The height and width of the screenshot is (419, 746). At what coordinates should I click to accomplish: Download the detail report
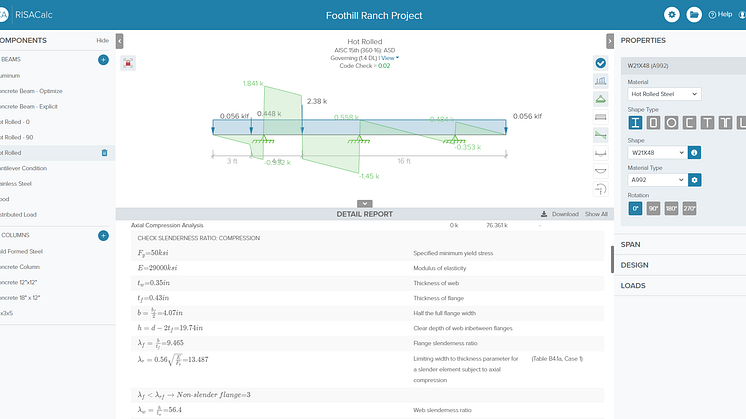coord(560,214)
